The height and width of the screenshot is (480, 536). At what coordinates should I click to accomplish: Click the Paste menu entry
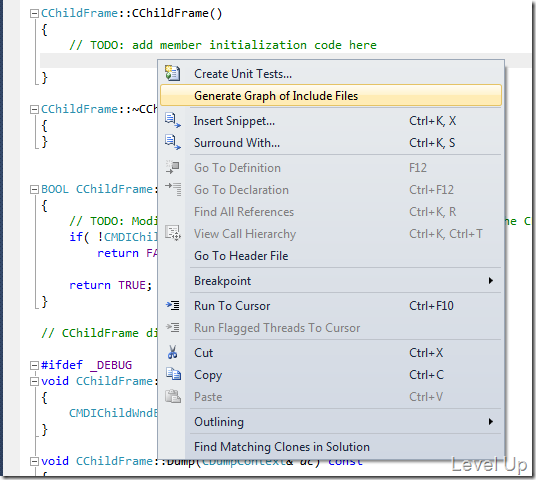[331, 397]
